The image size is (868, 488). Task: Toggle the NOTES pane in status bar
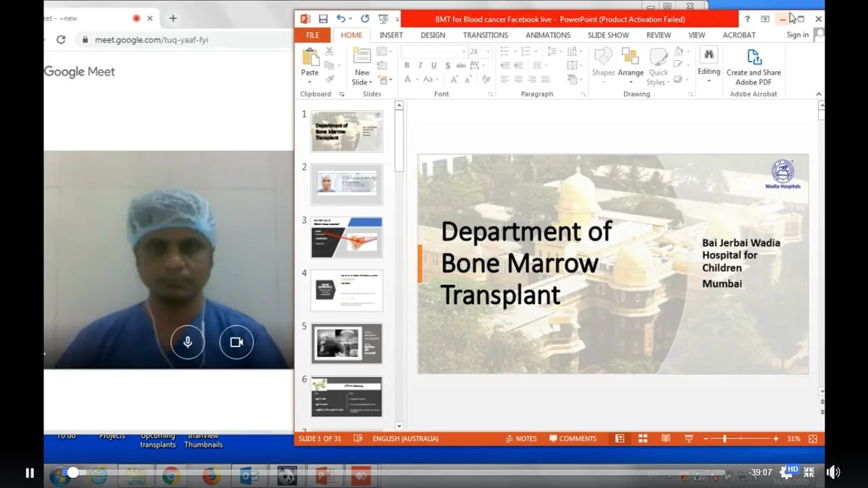(x=521, y=439)
